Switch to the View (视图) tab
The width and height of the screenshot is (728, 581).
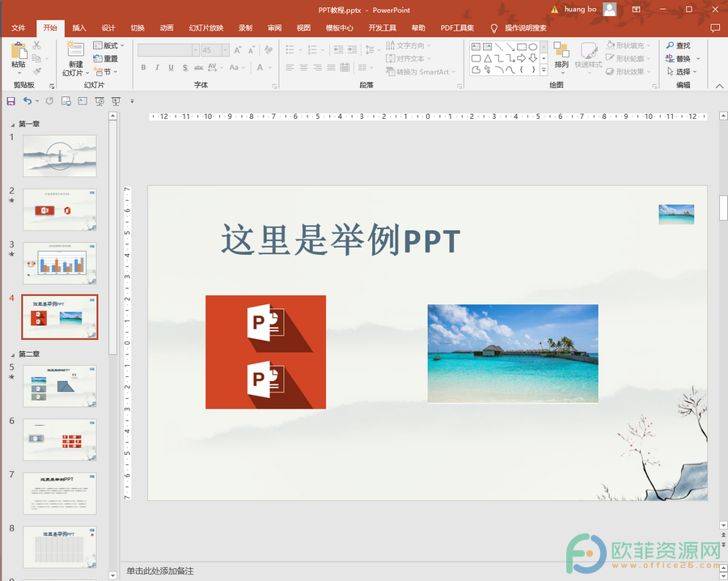coord(303,28)
